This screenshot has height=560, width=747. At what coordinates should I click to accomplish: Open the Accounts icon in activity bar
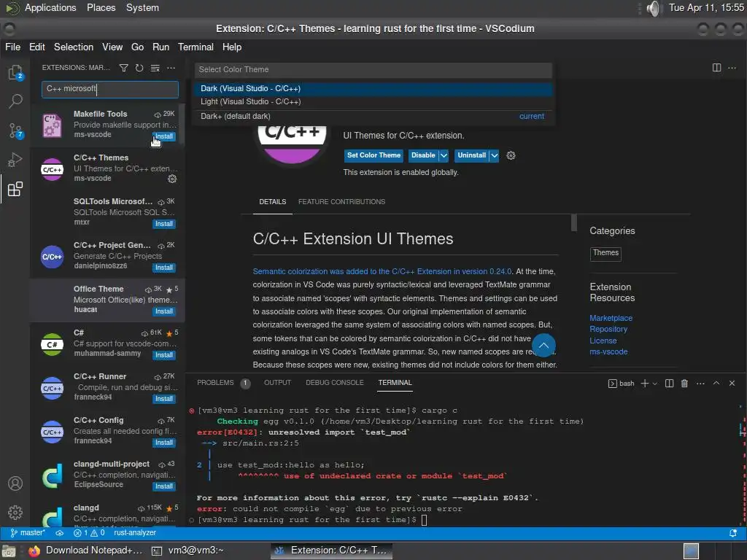click(15, 483)
